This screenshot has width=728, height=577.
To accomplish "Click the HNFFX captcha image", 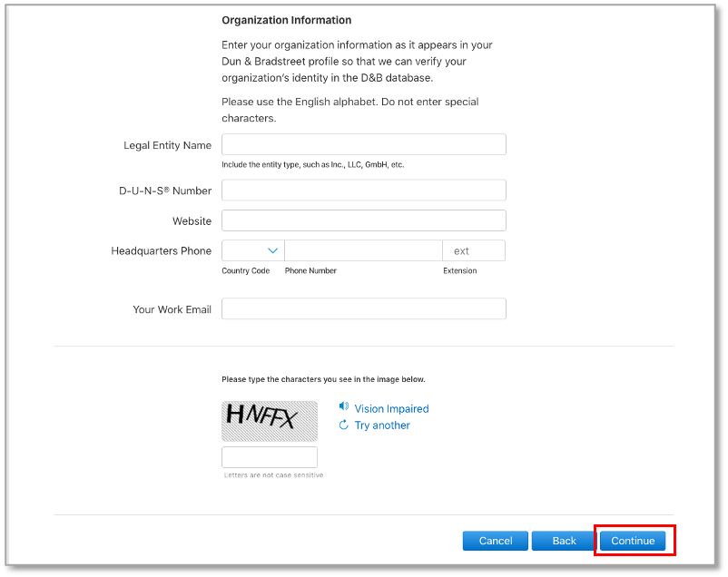I will click(x=270, y=421).
